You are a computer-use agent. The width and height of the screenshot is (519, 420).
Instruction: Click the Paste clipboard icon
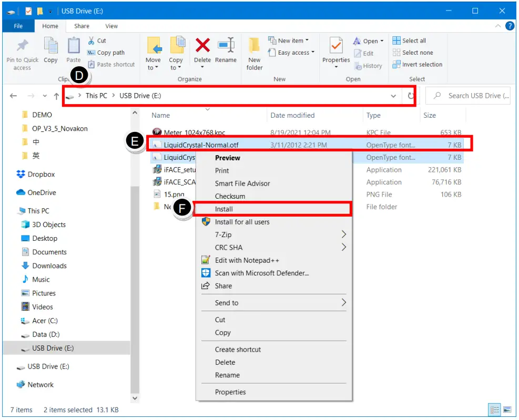(x=74, y=45)
